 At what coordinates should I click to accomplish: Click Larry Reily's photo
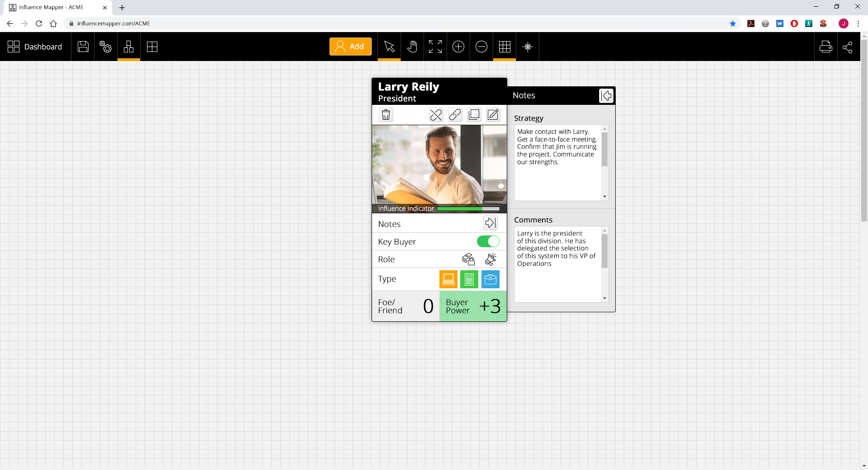click(x=439, y=164)
